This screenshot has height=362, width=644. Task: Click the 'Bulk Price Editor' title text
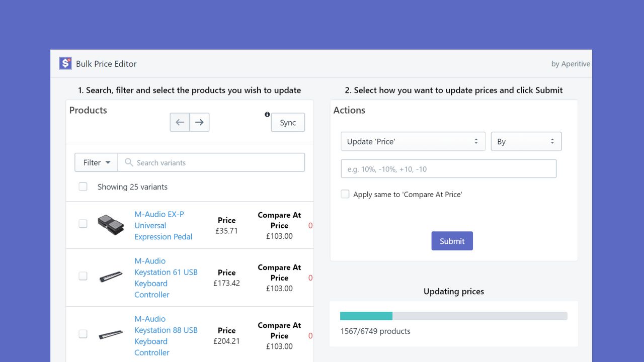106,64
